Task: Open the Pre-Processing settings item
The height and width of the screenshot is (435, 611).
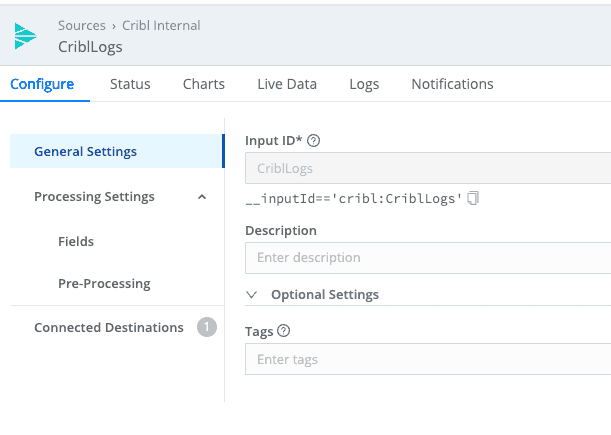Action: coord(104,284)
